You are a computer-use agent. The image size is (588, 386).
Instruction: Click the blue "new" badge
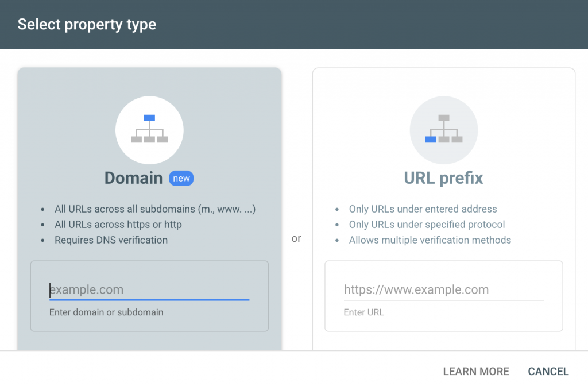point(181,179)
